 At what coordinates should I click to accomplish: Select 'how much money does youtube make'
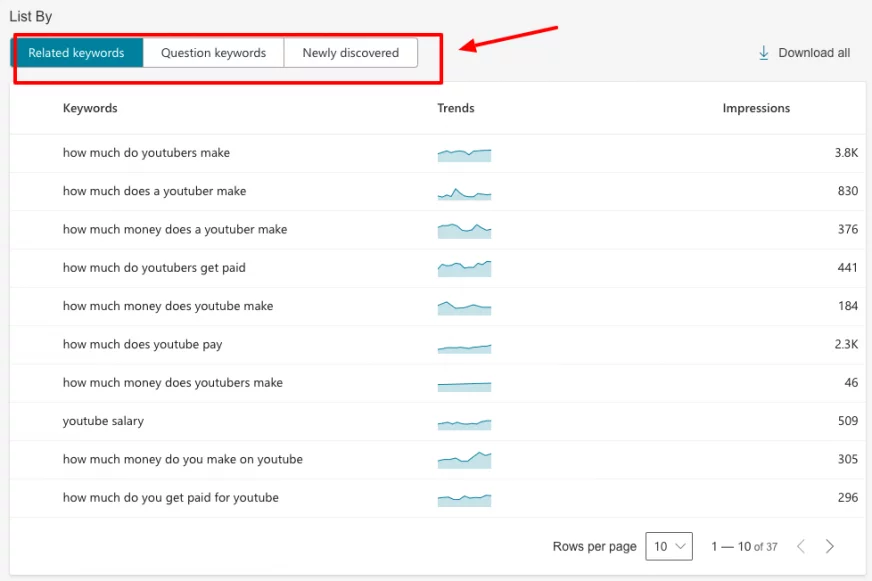(x=168, y=306)
